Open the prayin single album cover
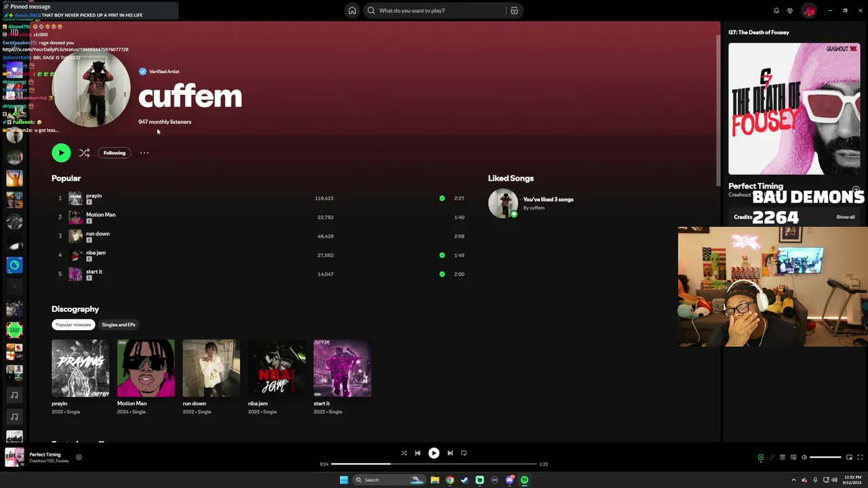Screen dimensions: 868x488 [80, 368]
